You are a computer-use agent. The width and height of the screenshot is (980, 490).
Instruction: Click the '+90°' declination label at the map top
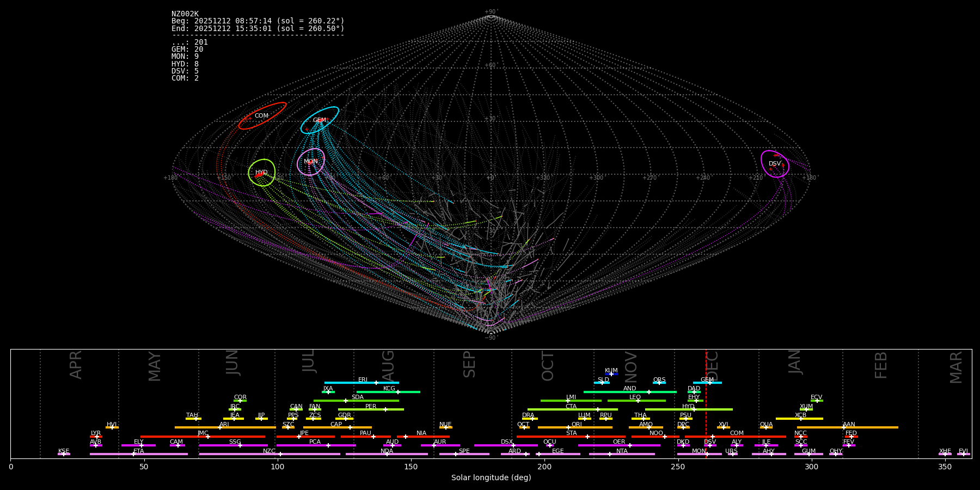click(491, 12)
